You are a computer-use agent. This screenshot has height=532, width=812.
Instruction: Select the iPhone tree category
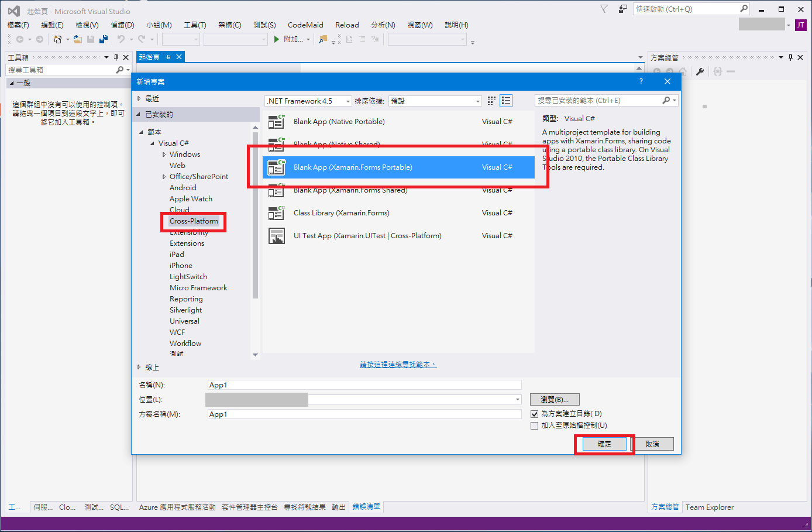click(181, 266)
